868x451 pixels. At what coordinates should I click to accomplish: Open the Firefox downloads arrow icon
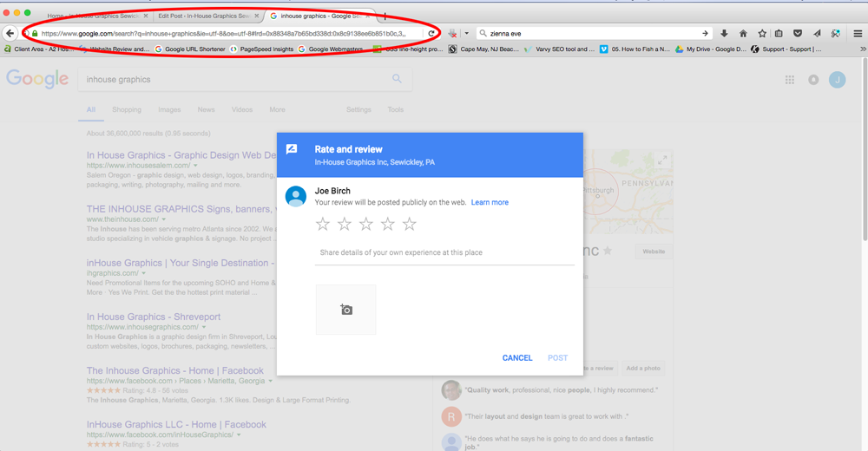[724, 34]
